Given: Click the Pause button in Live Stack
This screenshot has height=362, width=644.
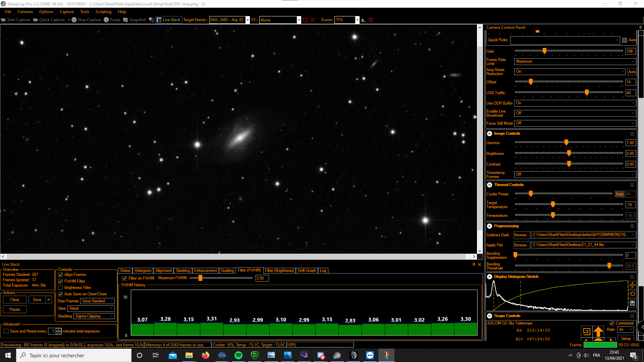Looking at the screenshot, I should coord(15,309).
